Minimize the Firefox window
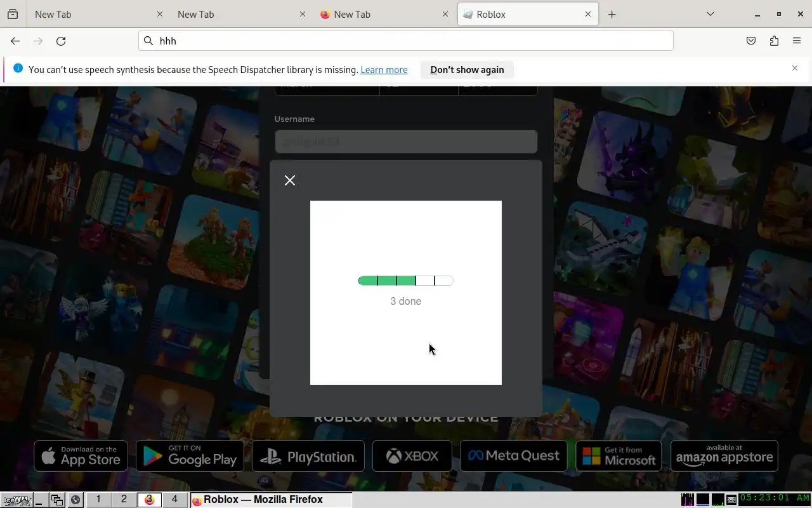812x508 pixels. point(757,14)
